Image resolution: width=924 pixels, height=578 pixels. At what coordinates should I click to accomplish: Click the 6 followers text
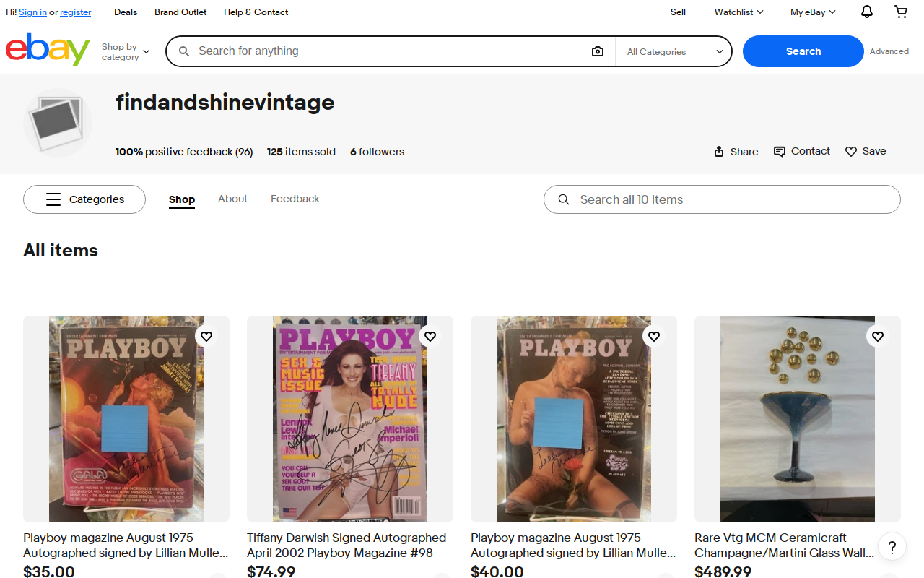[x=377, y=152]
